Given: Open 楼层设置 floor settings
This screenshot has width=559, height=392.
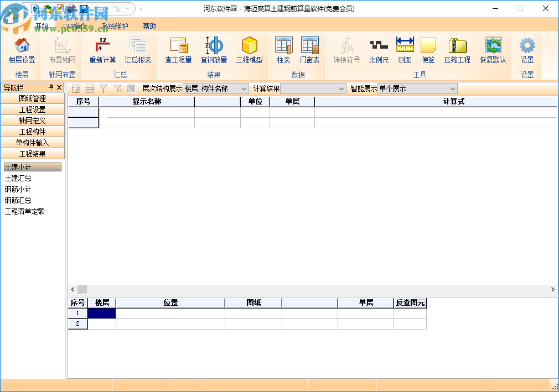Looking at the screenshot, I should coord(22,51).
